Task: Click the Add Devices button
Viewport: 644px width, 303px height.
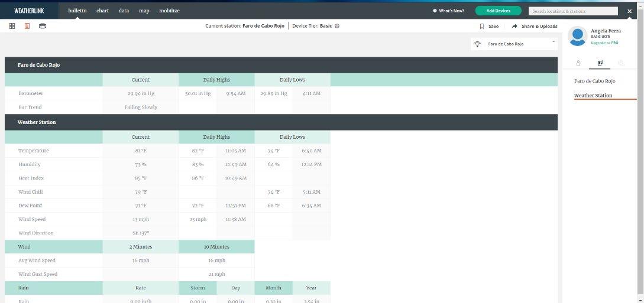Action: pyautogui.click(x=498, y=11)
